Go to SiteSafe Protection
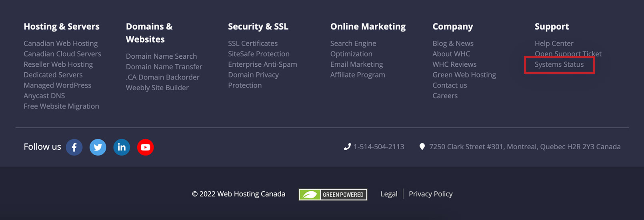The width and height of the screenshot is (644, 220). (259, 54)
